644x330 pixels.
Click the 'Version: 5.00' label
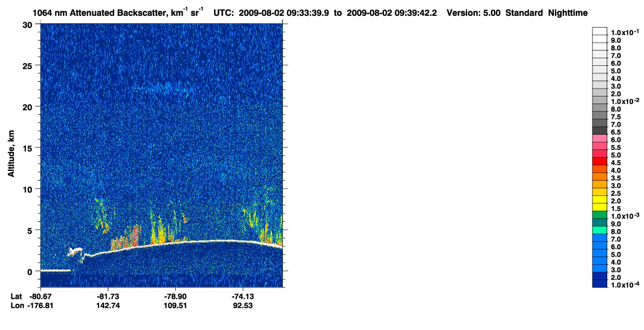coord(474,13)
